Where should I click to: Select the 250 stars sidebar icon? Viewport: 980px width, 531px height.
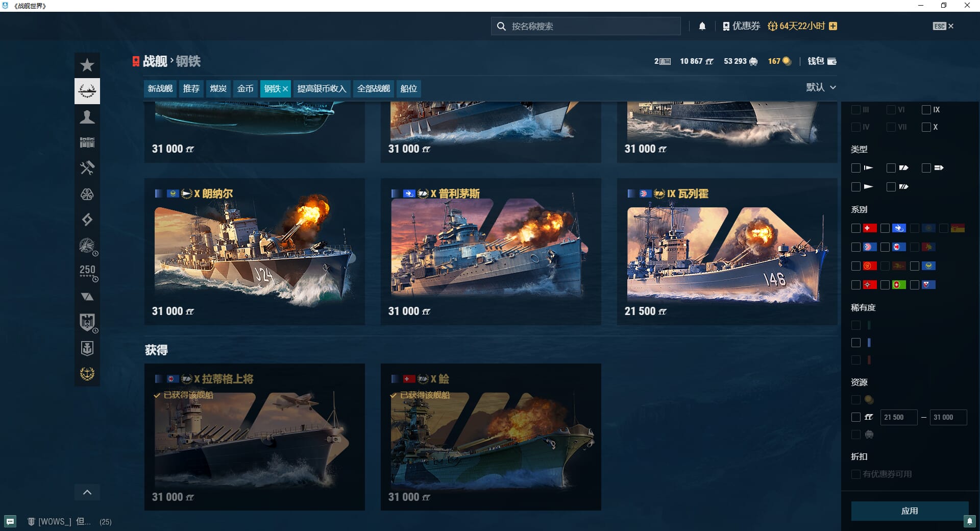[x=87, y=271]
